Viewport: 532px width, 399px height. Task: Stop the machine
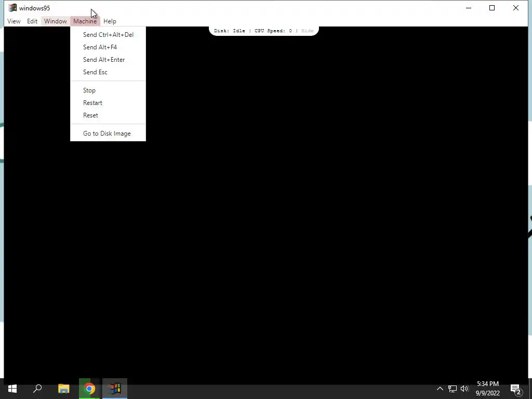[x=108, y=90]
